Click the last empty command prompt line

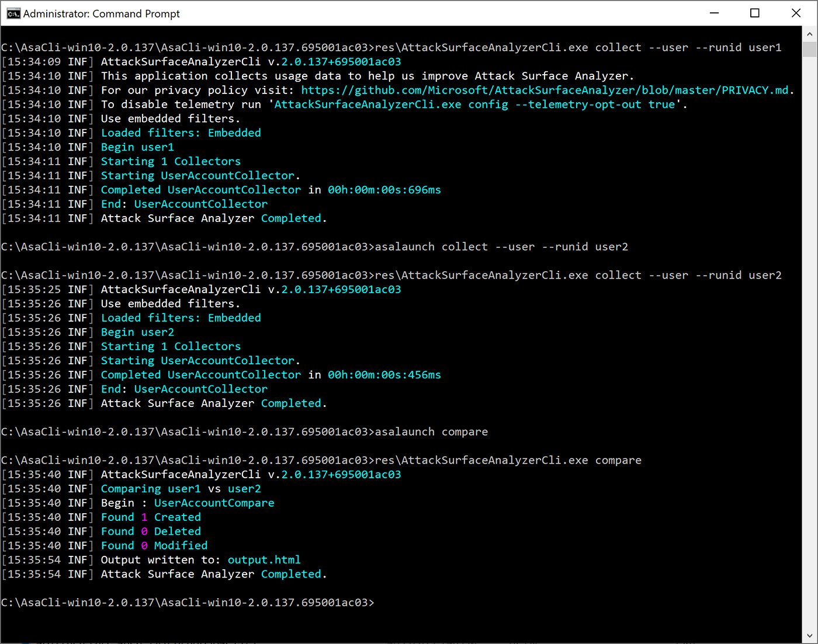click(x=188, y=603)
